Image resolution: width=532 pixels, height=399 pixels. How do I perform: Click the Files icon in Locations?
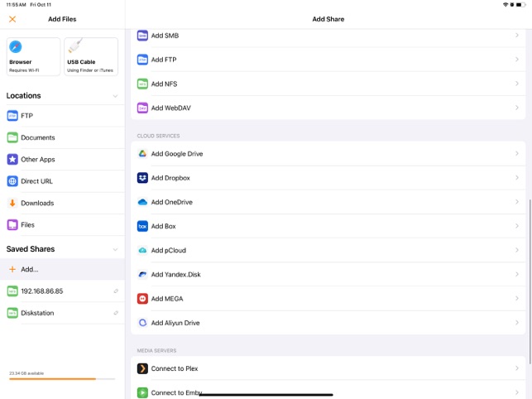click(x=12, y=225)
